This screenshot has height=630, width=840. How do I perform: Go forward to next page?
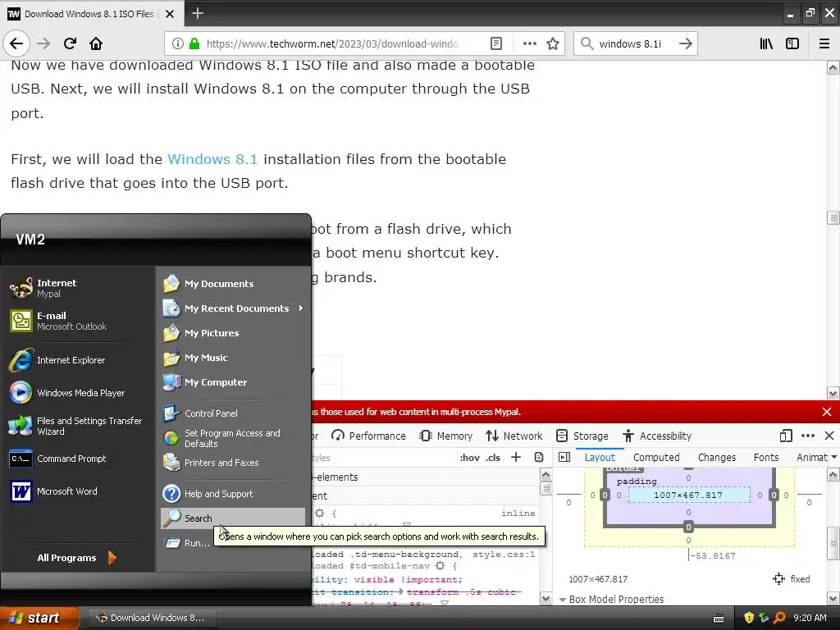click(x=44, y=43)
